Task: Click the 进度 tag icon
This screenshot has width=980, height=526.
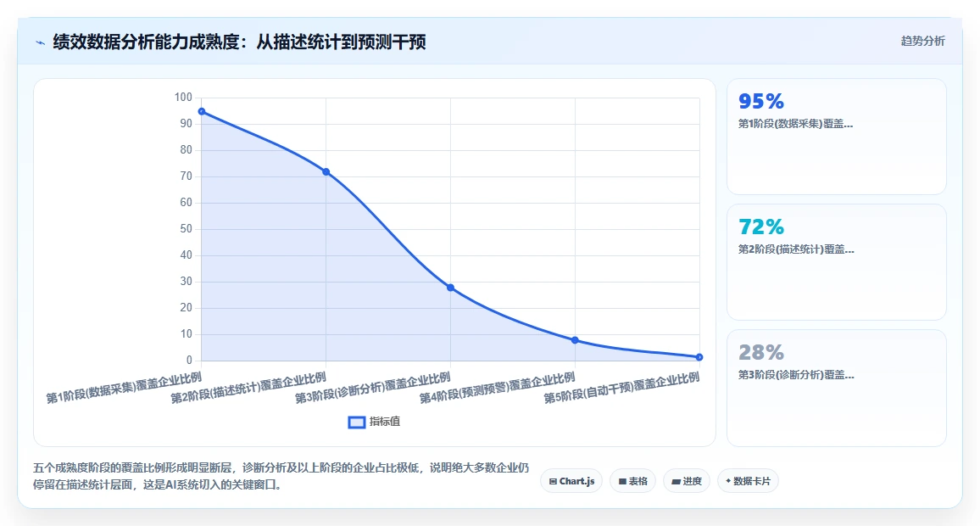Action: tap(676, 482)
